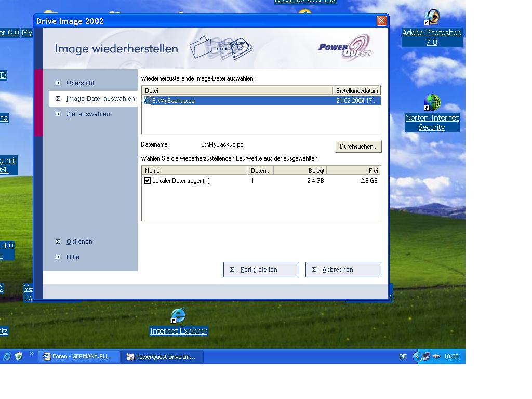Click the arrow icon beside Hilfe
This screenshot has width=532, height=399.
click(58, 257)
